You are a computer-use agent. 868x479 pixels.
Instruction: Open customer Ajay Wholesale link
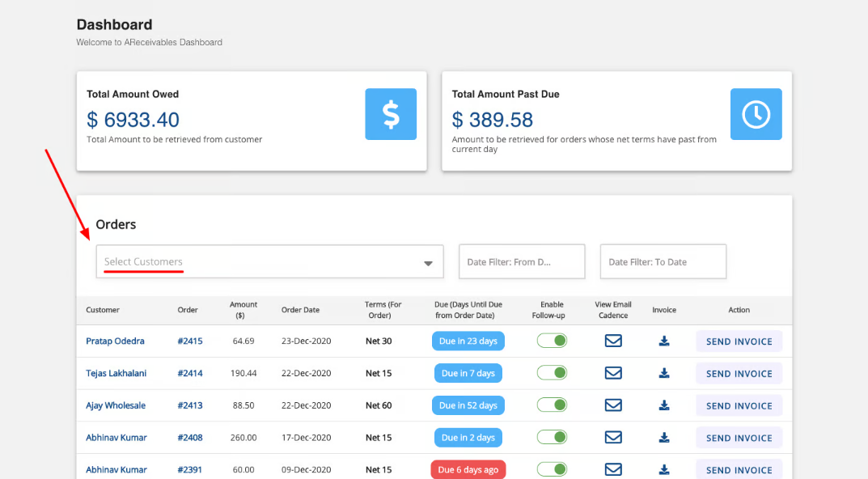click(x=116, y=405)
